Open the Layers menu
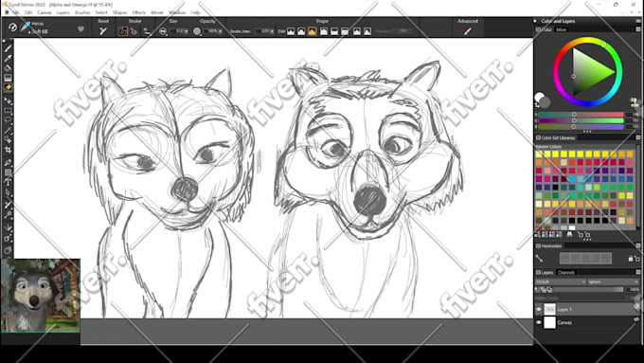Viewport: 644px width, 363px height. pyautogui.click(x=63, y=12)
